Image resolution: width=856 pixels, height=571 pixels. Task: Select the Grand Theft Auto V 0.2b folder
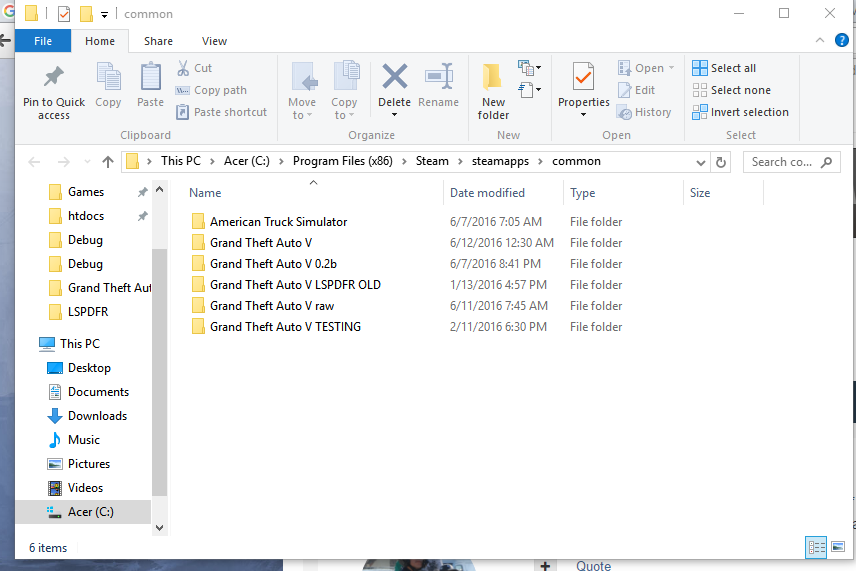coord(273,264)
